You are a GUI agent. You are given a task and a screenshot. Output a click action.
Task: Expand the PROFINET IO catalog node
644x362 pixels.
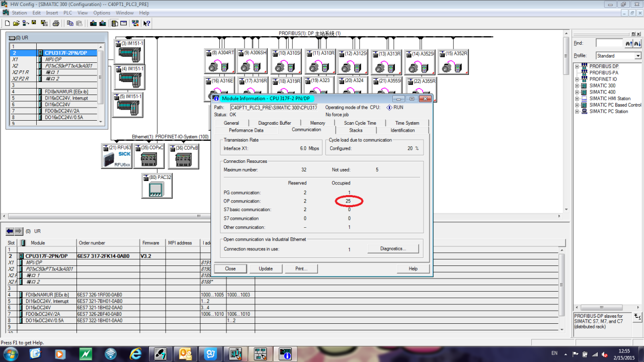coord(577,79)
